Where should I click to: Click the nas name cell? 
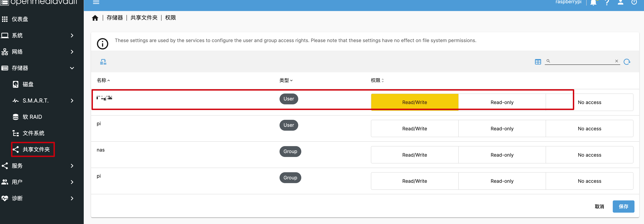tap(101, 150)
